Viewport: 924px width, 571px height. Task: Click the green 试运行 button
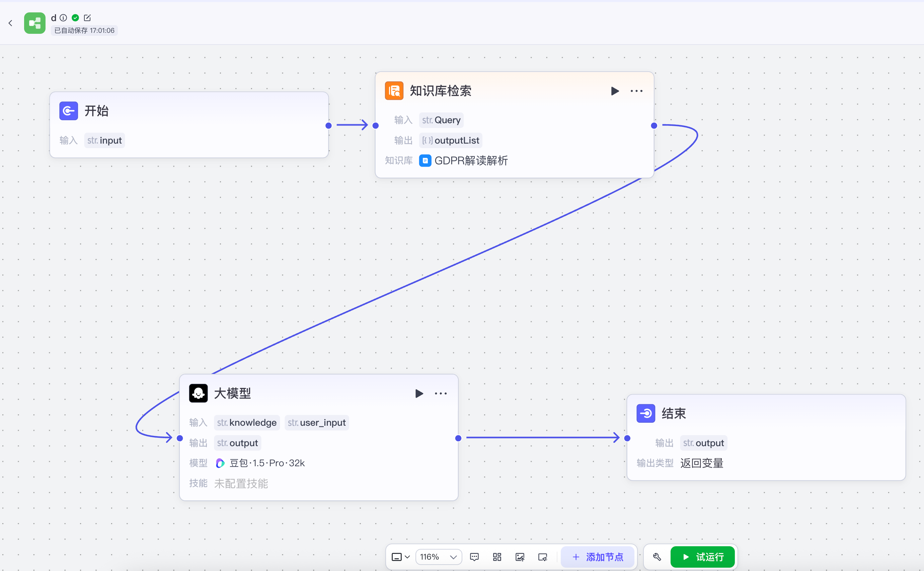[x=703, y=557]
